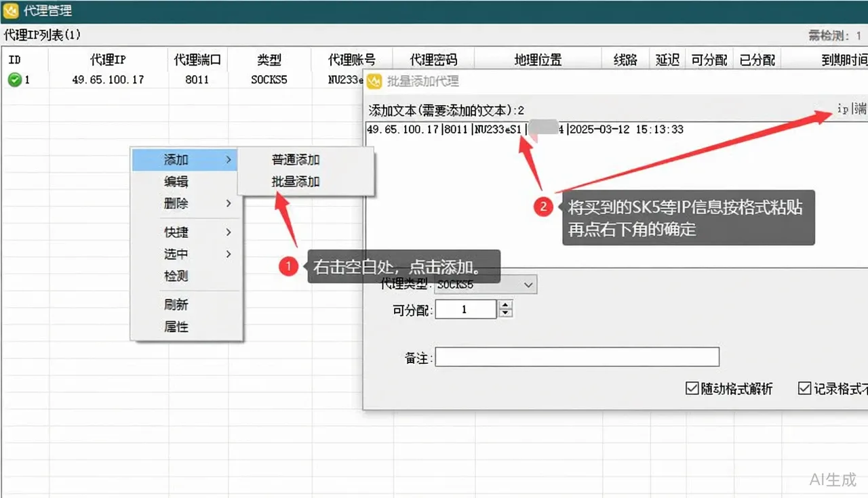The height and width of the screenshot is (498, 868).
Task: Sort by the 代理IP column header
Action: 108,60
